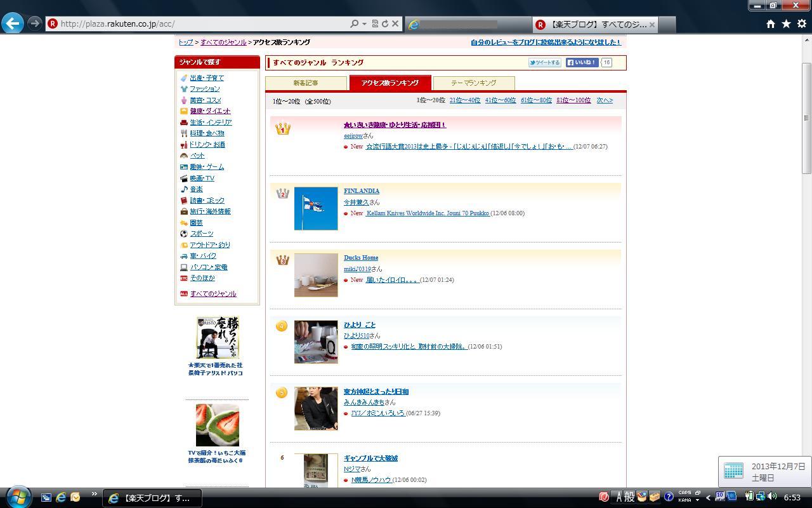This screenshot has height=508, width=812.
Task: Open the FINLANDIA blog link
Action: click(362, 191)
